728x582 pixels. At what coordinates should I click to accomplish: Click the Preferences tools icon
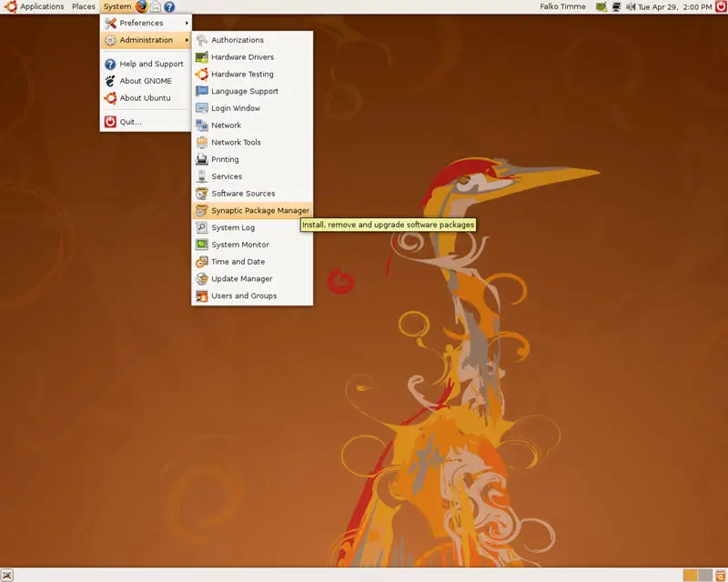point(110,23)
